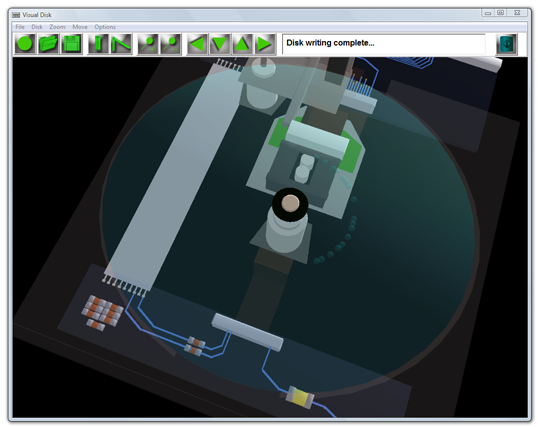This screenshot has width=538, height=427.
Task: Open the File menu
Action: tap(20, 27)
